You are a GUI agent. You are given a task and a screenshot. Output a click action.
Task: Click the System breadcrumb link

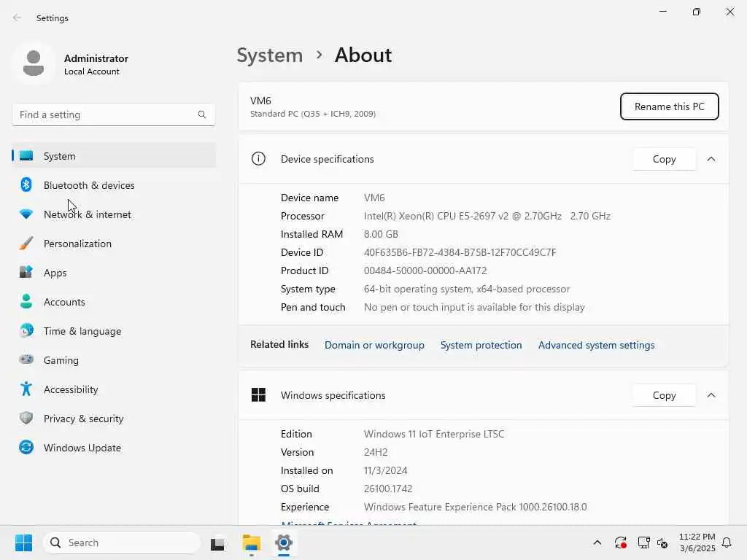click(270, 55)
